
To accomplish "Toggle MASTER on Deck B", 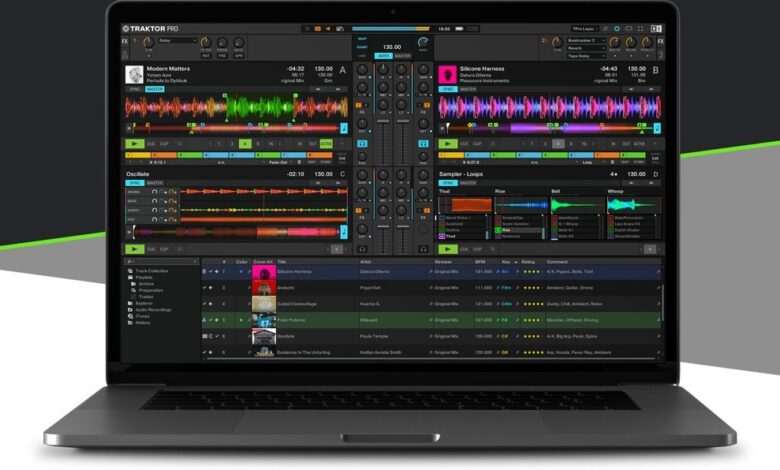I will 468,89.
